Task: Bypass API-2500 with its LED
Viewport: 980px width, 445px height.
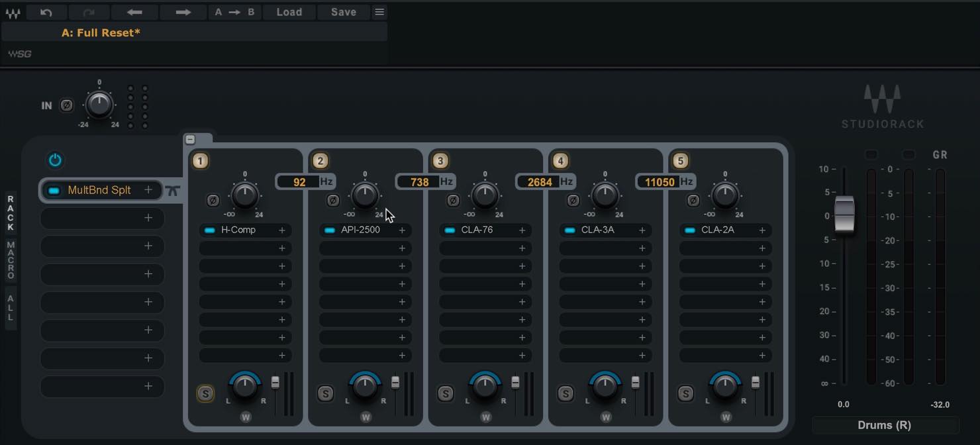Action: pos(330,230)
